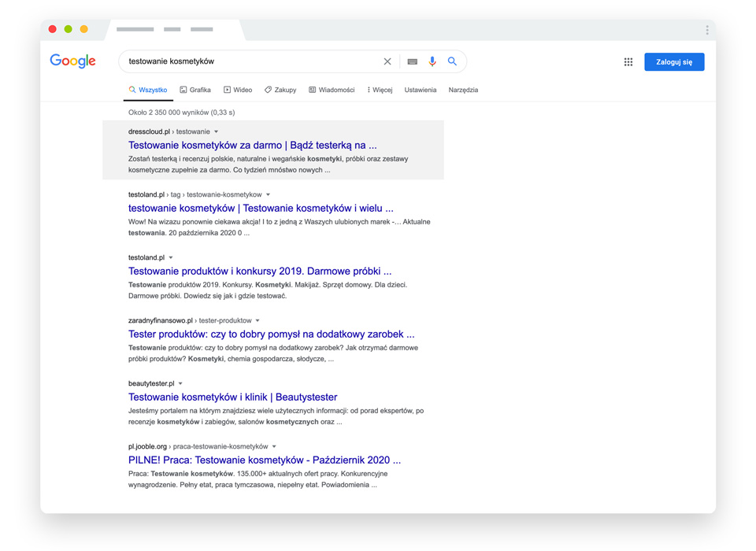
Task: Expand arrow beside pl.jooble.org result URL
Action: 274,446
